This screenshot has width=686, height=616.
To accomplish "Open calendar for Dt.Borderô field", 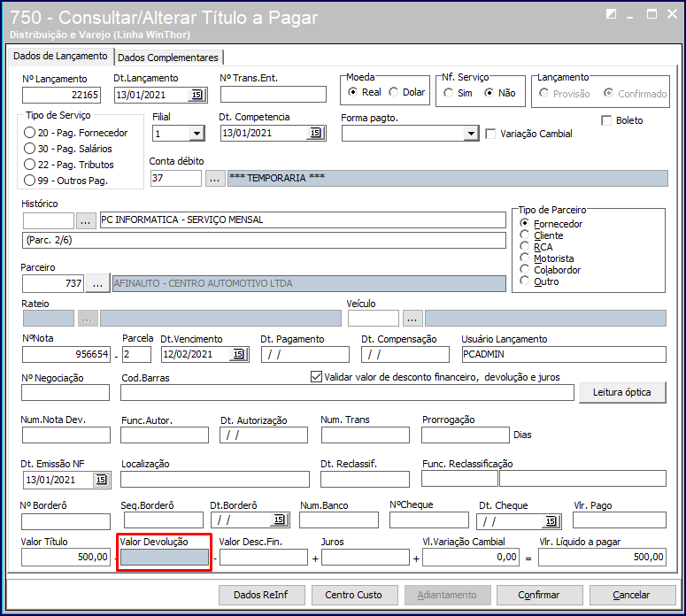I will click(279, 520).
